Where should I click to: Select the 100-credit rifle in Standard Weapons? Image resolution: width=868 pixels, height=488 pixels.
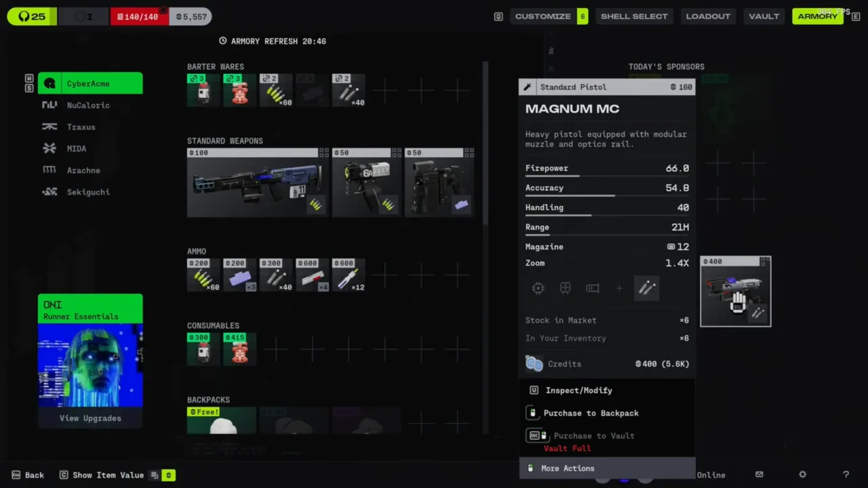click(x=257, y=183)
